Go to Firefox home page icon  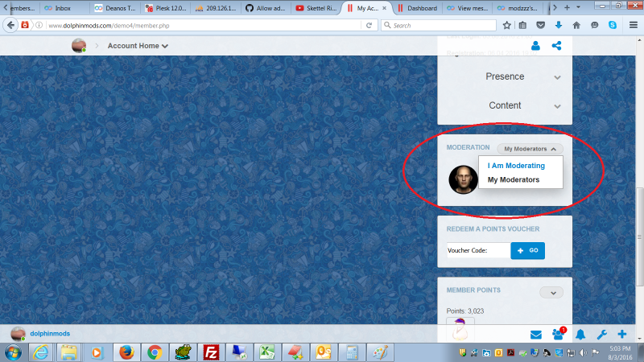coord(576,26)
